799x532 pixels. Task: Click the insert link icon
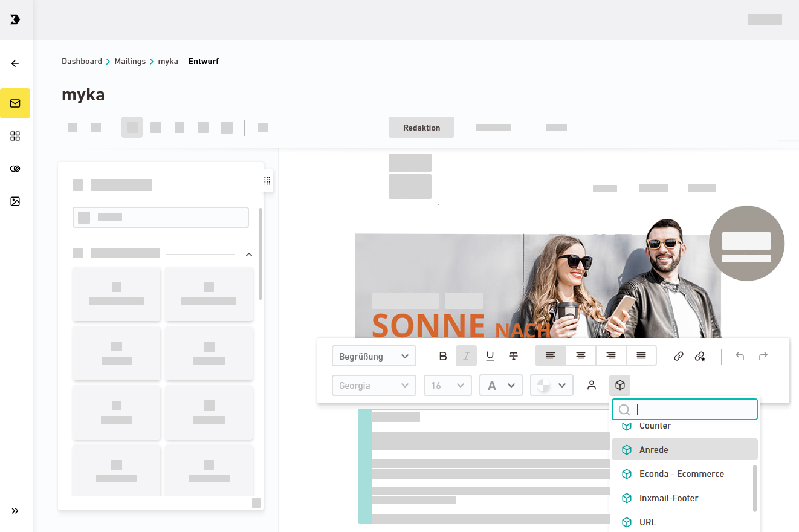click(x=678, y=356)
